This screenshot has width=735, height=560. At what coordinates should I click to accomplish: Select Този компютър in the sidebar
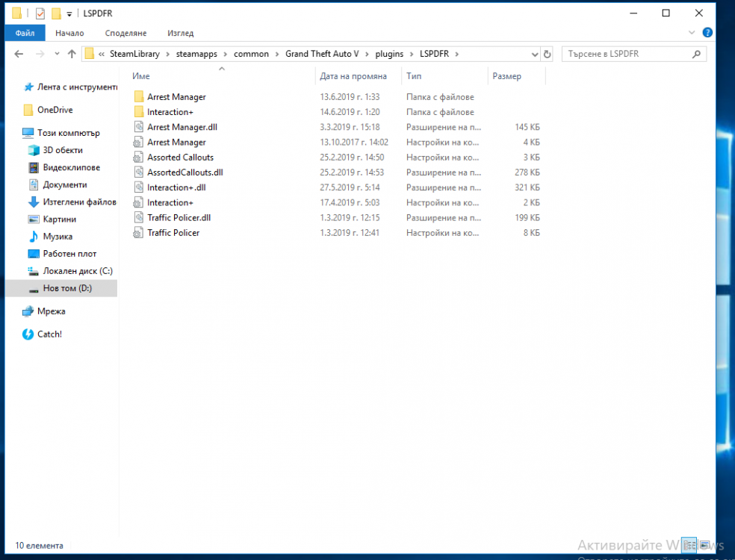pos(61,133)
